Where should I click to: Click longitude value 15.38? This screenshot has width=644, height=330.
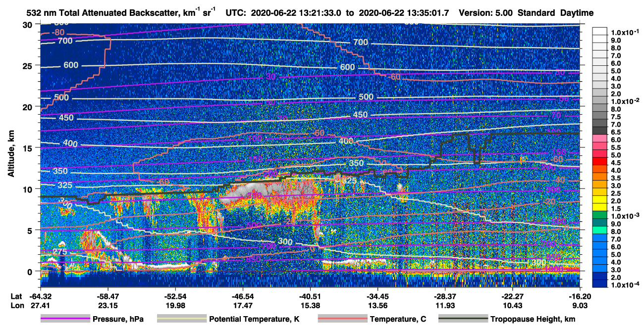[310, 306]
